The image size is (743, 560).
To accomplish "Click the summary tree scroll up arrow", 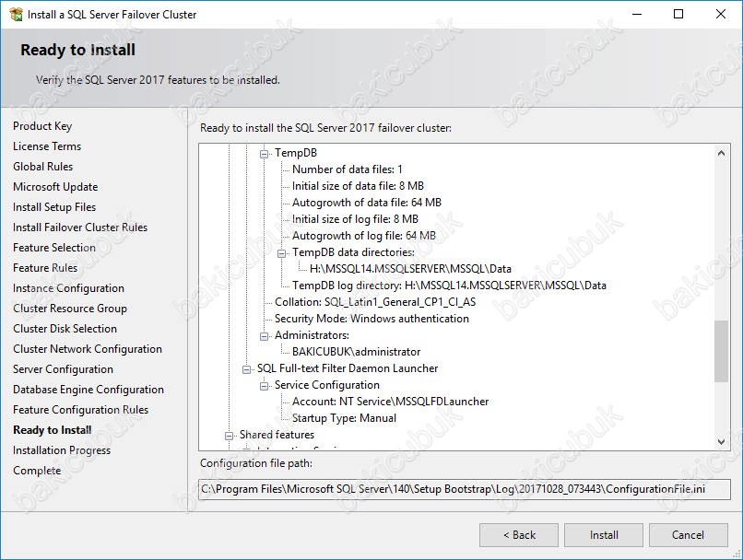I will tap(721, 153).
